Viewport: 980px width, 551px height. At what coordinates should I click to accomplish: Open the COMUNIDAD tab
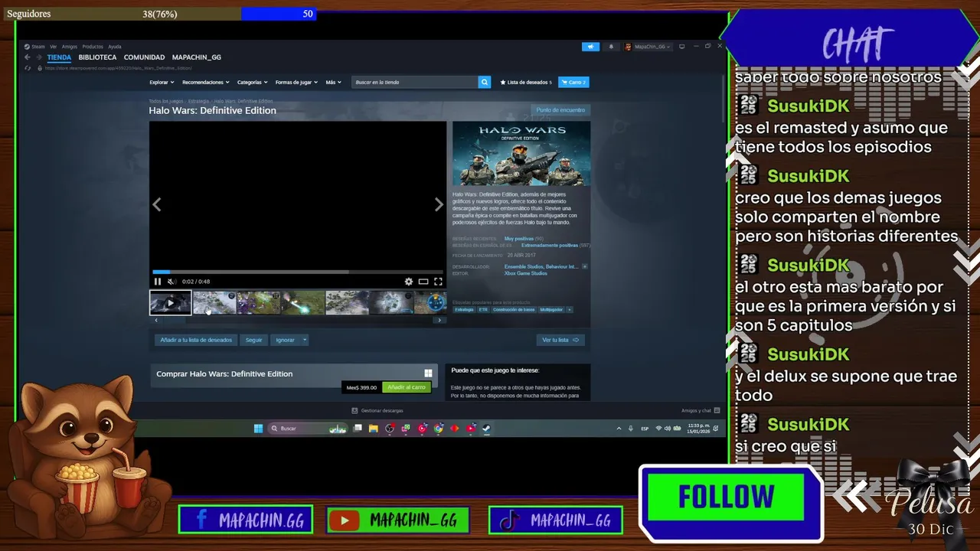[144, 57]
